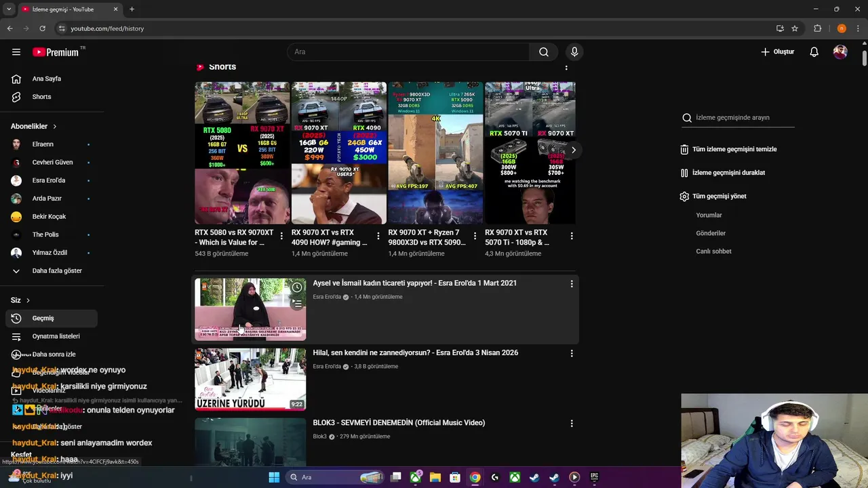Open The Polis channel

(x=53, y=235)
